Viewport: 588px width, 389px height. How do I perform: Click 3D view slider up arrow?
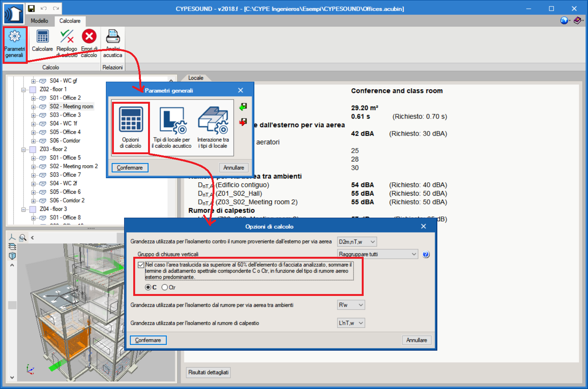(x=12, y=265)
